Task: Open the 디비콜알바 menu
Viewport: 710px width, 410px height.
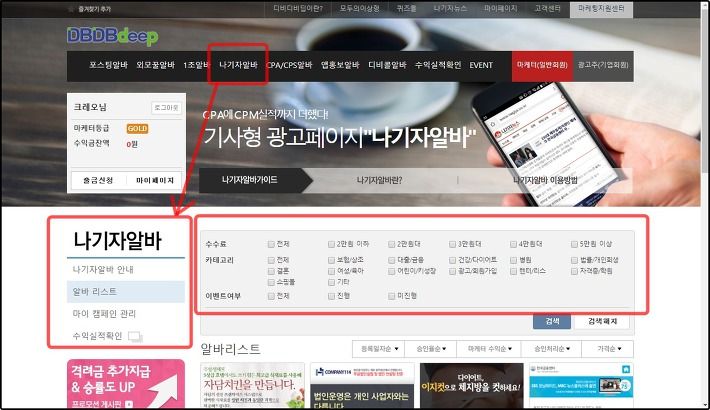Action: click(x=387, y=65)
